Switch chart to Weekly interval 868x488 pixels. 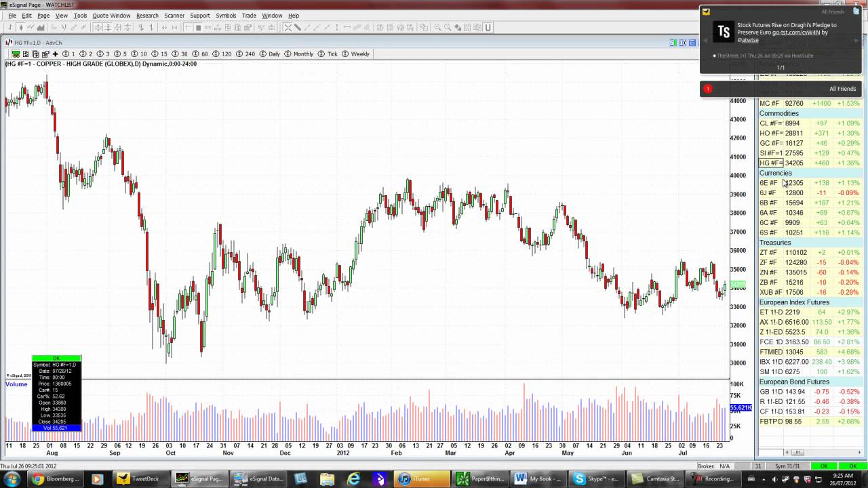356,54
